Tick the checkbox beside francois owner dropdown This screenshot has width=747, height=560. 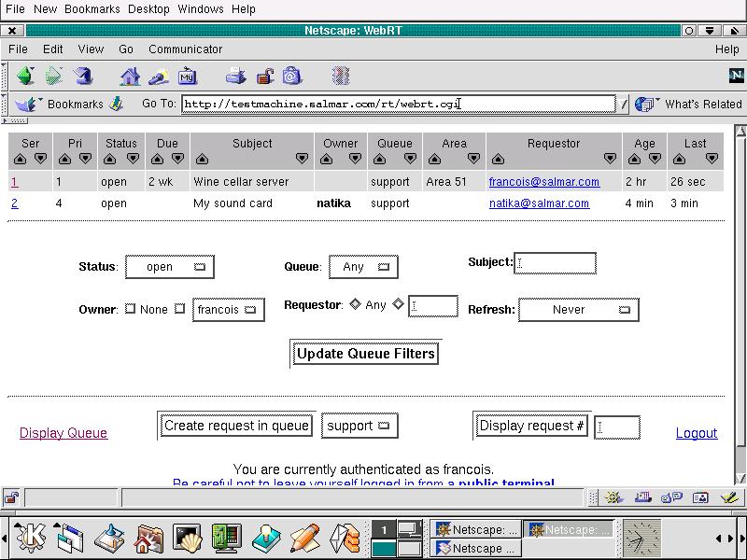pyautogui.click(x=180, y=309)
